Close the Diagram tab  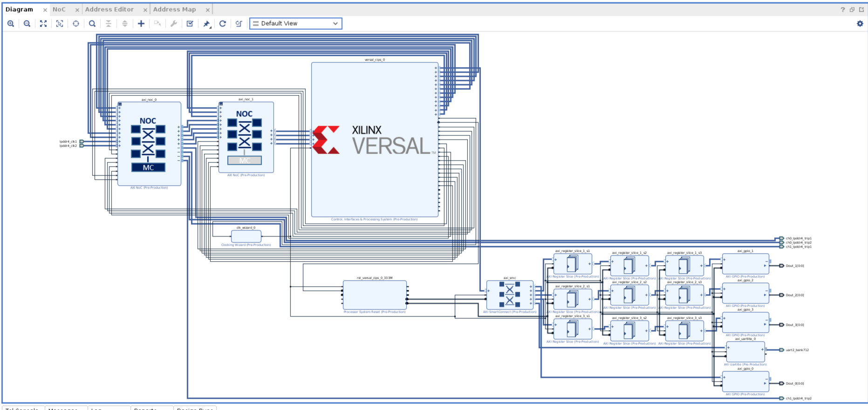[45, 10]
